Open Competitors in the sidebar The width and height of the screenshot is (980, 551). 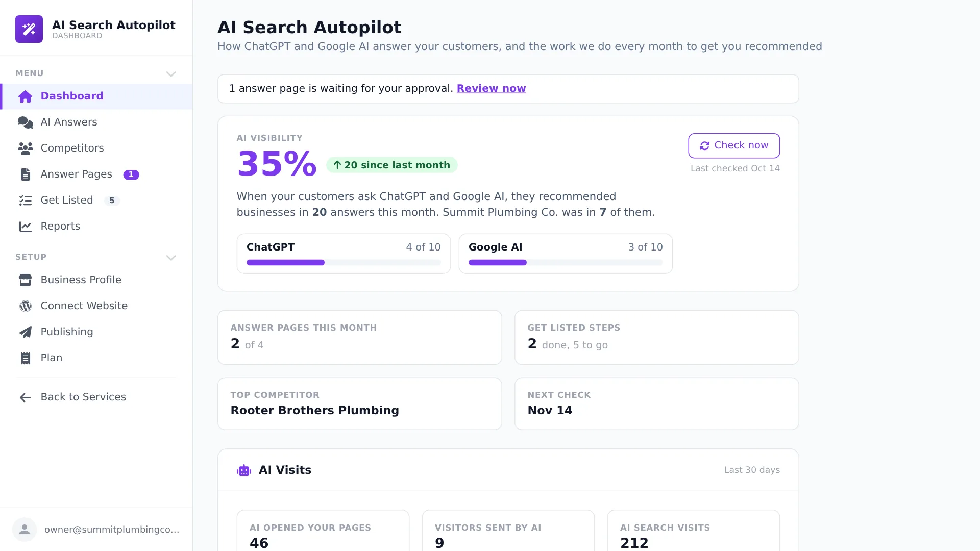(96, 148)
